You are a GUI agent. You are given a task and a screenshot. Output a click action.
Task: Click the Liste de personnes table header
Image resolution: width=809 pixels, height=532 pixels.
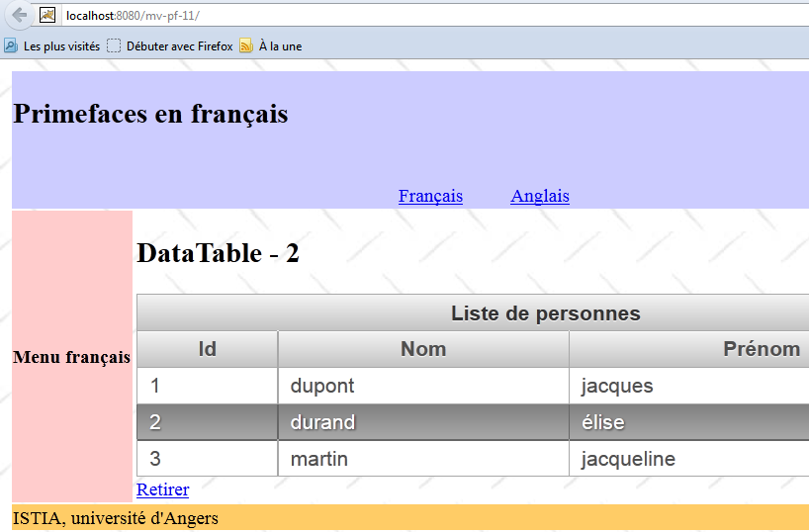click(x=545, y=313)
